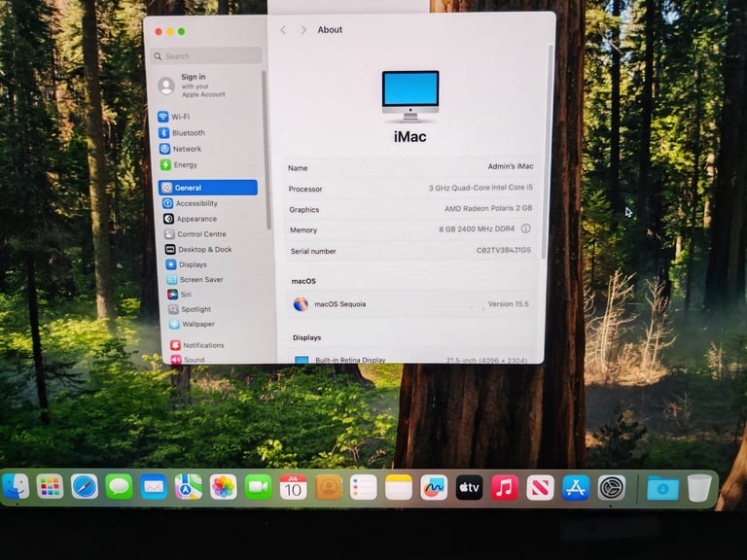Open Apple TV from the Dock
The image size is (747, 560).
coord(469,487)
